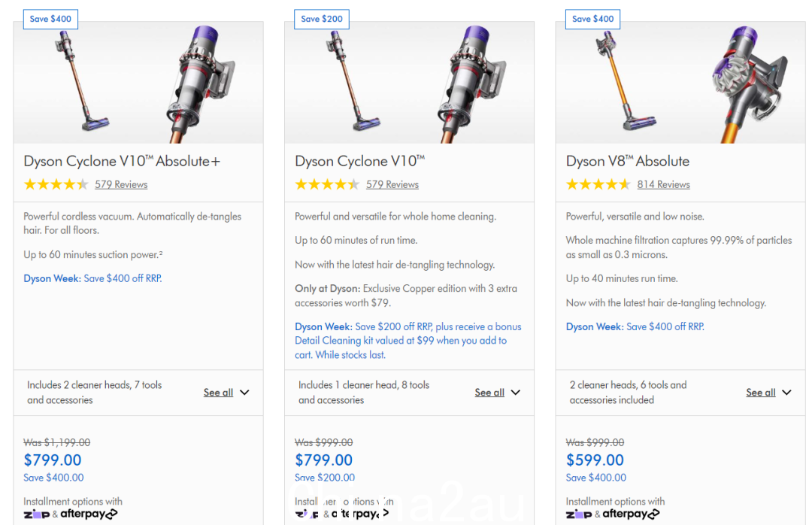Click the Save $400 badge on V8 Absolute
Image resolution: width=812 pixels, height=525 pixels.
(593, 19)
